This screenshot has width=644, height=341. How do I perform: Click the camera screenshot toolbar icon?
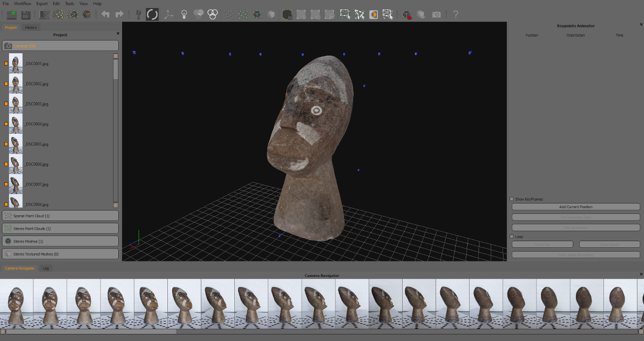(x=437, y=15)
